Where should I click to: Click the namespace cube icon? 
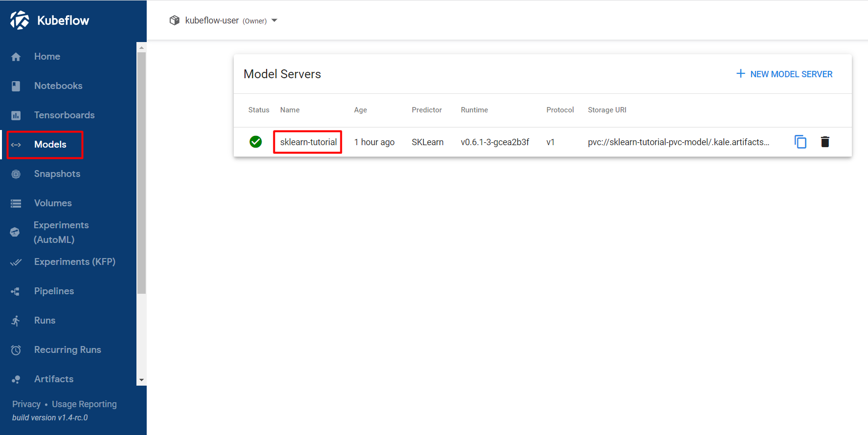click(x=175, y=21)
